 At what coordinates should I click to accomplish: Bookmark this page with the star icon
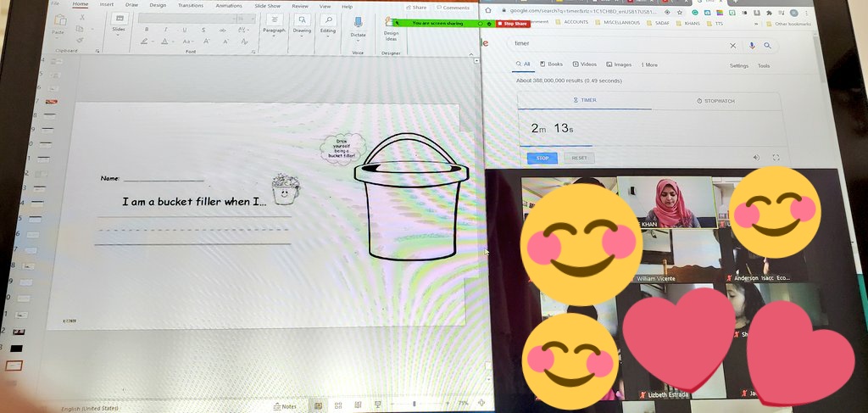(x=679, y=12)
